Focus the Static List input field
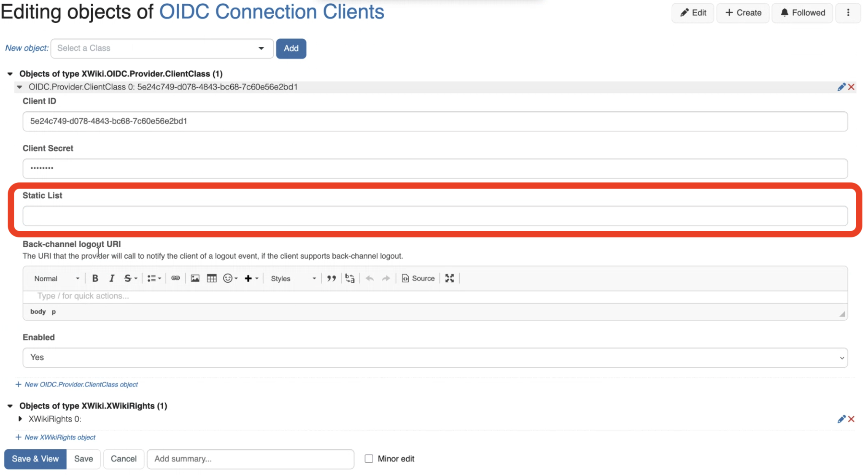 [x=435, y=216]
